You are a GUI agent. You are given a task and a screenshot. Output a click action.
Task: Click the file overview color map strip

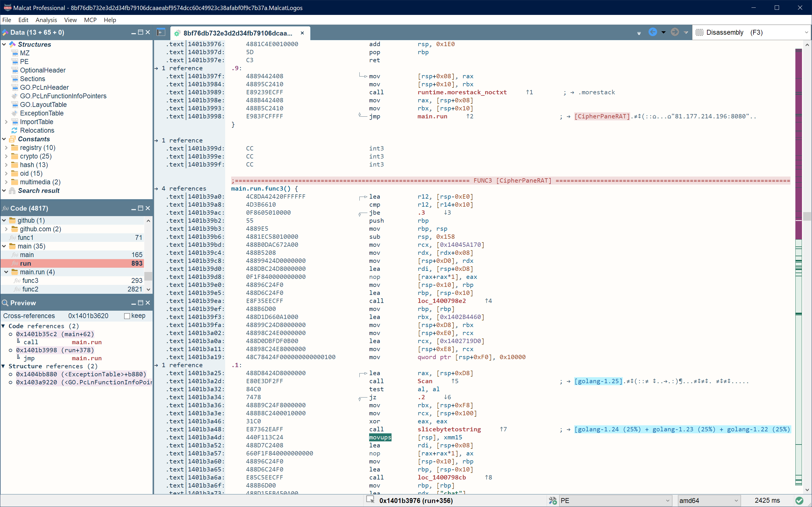799,267
